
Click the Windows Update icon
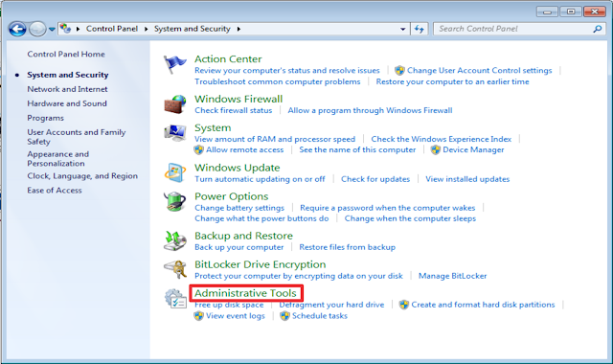click(174, 172)
